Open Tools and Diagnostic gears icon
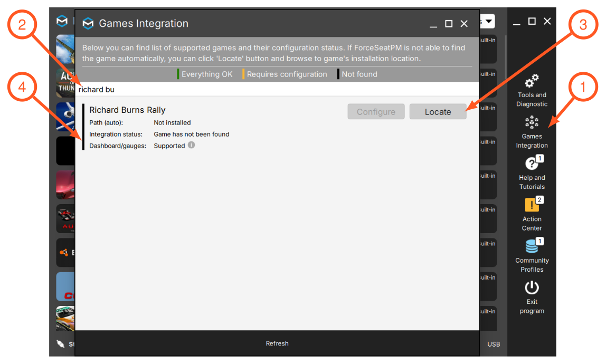Screen dimensions: 606x364 532,81
